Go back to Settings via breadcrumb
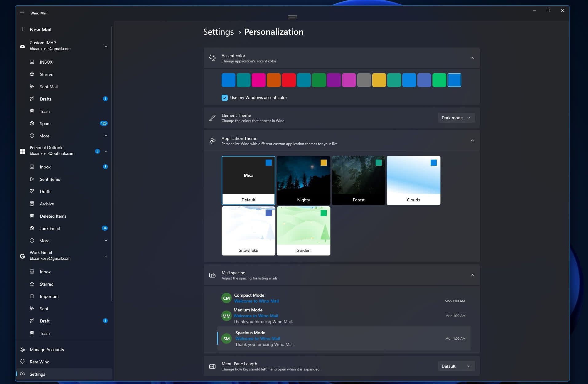 218,32
